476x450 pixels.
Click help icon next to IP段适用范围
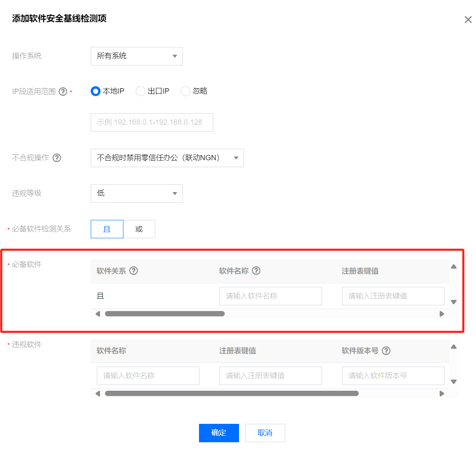point(63,92)
